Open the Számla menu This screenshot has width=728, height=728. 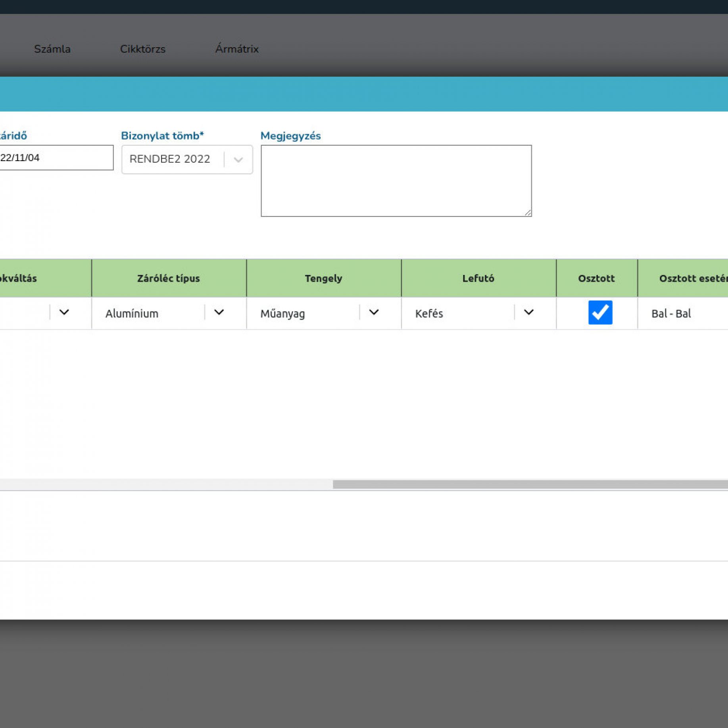click(x=52, y=49)
